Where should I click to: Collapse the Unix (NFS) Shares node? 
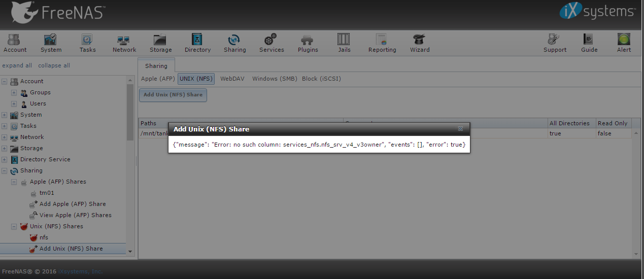tap(14, 226)
